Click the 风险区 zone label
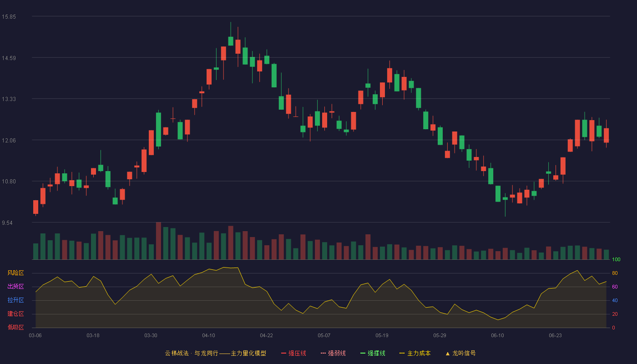Screen dimensions: 637x364 coord(15,273)
